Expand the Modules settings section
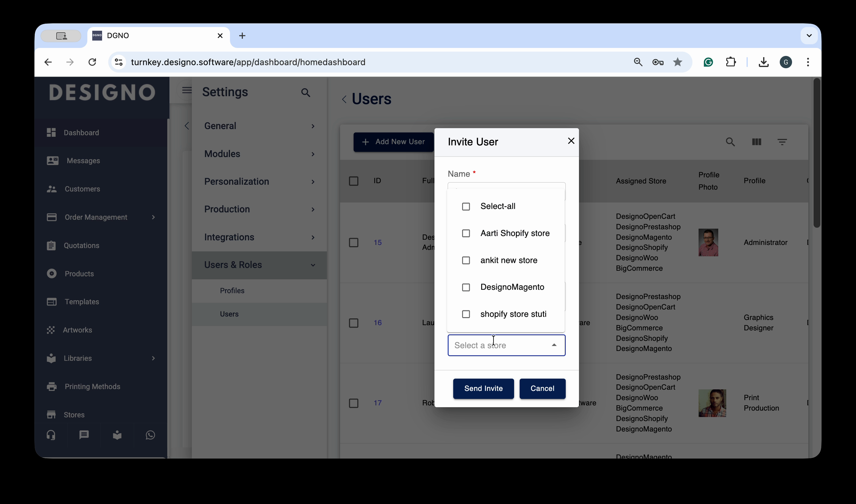Viewport: 856px width, 504px height. (259, 154)
